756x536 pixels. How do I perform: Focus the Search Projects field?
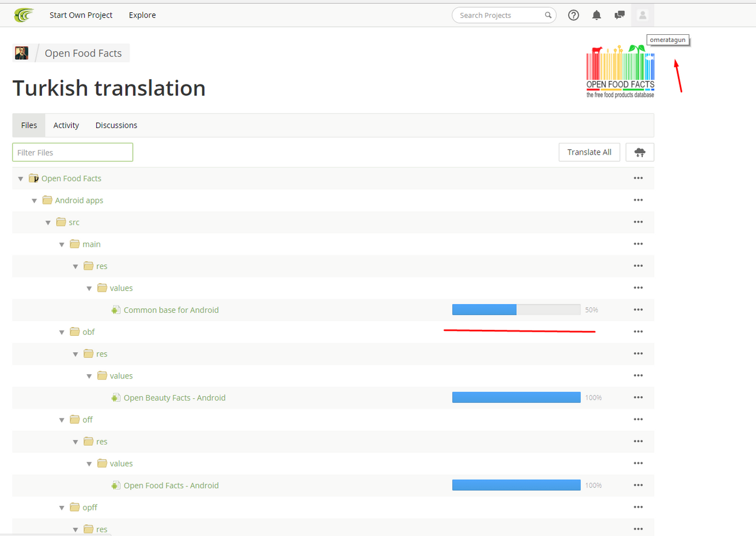504,15
